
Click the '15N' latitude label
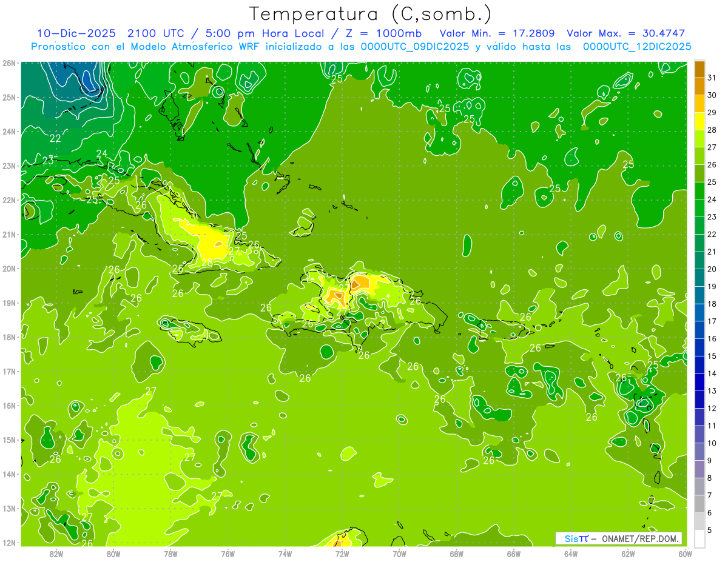pos(8,440)
